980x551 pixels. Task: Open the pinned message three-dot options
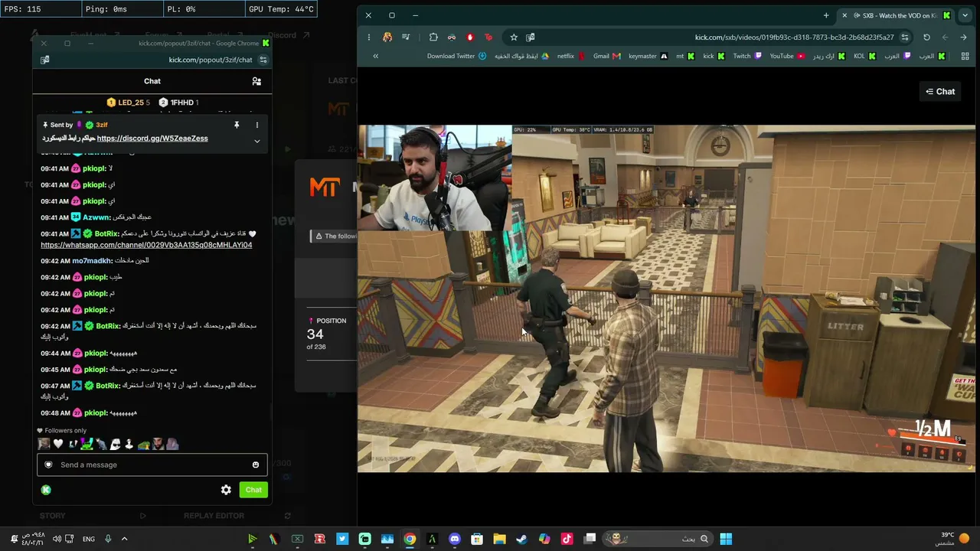pyautogui.click(x=257, y=125)
